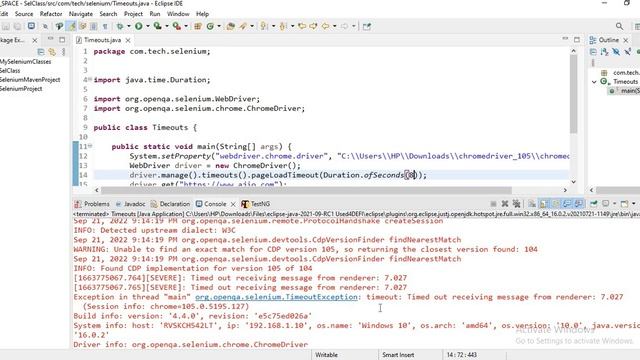Viewport: 640px width, 360px height.
Task: Click the Run External Tools icon
Action: tap(177, 26)
